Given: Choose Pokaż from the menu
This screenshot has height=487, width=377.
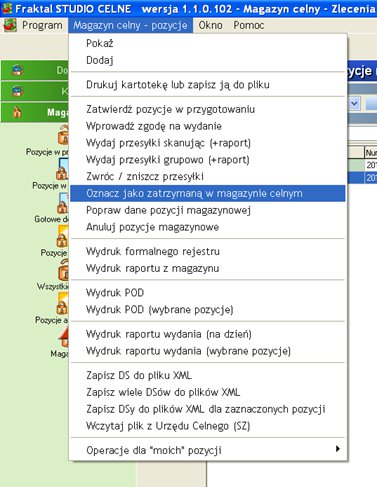Looking at the screenshot, I should 207,43.
